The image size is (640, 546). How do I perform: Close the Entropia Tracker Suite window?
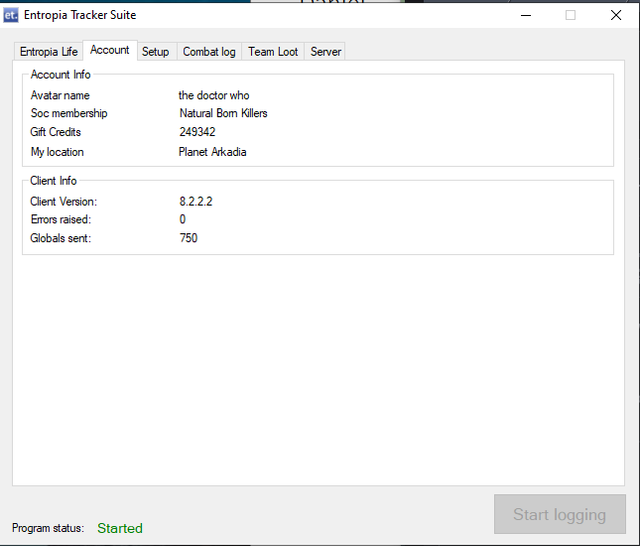tap(616, 16)
